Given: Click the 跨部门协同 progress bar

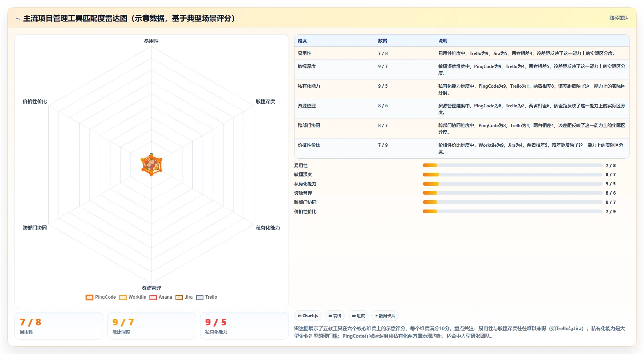Looking at the screenshot, I should pos(512,202).
